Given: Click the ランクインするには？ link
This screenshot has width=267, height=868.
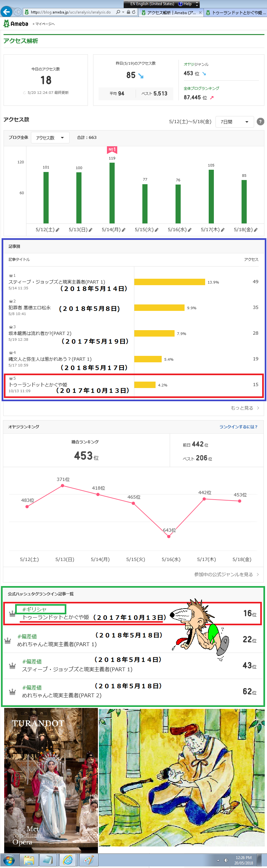Looking at the screenshot, I should (x=238, y=427).
